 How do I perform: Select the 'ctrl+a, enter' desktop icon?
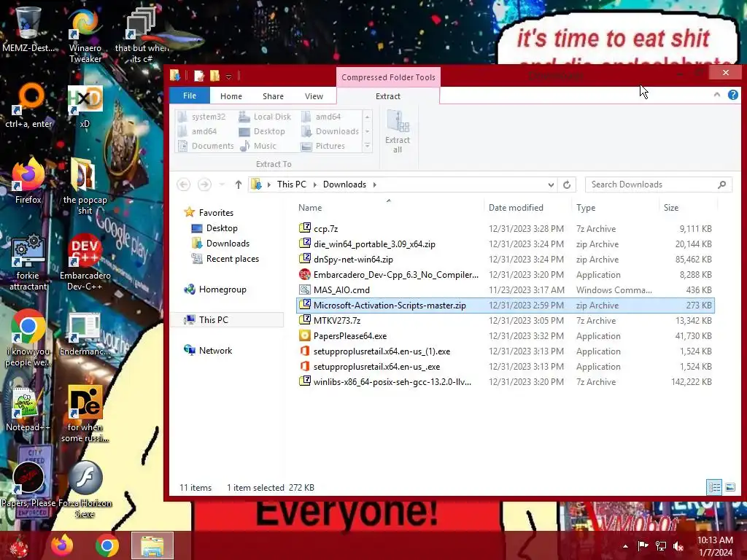28,106
